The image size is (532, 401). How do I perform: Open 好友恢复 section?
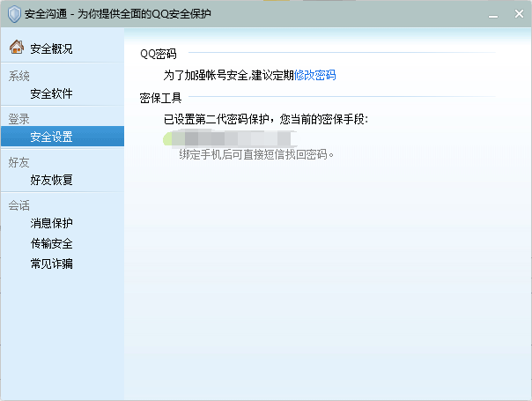point(51,180)
